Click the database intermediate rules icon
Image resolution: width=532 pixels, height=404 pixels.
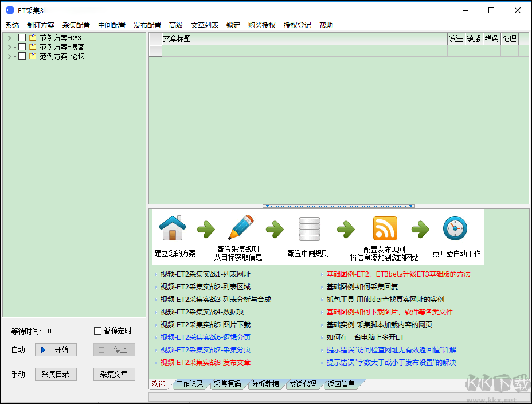(309, 229)
